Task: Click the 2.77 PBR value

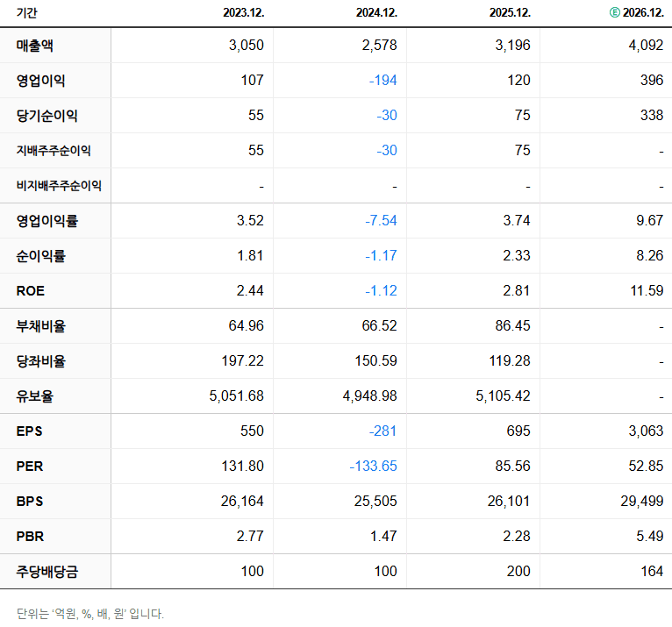Action: pyautogui.click(x=250, y=537)
